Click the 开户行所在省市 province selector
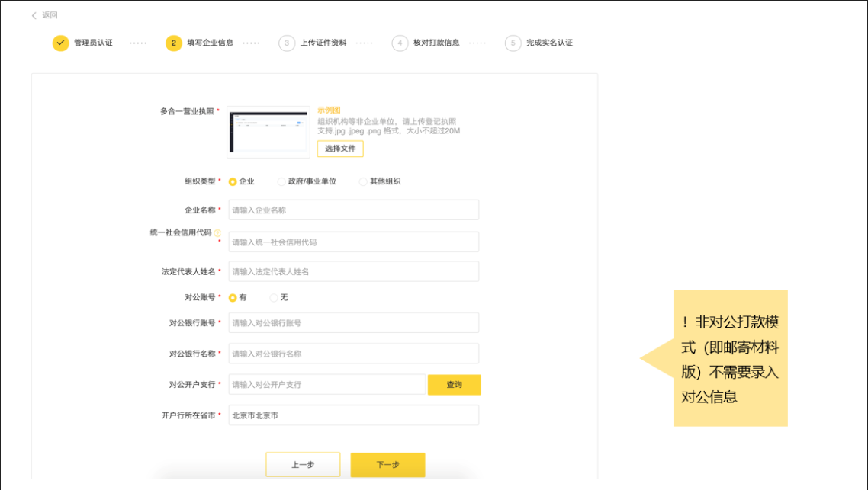The image size is (868, 490). (353, 415)
